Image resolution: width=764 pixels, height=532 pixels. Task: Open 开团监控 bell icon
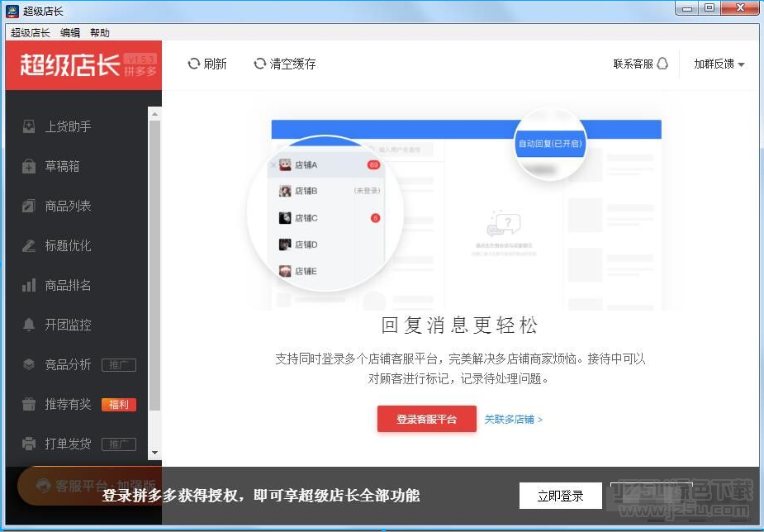click(x=29, y=325)
